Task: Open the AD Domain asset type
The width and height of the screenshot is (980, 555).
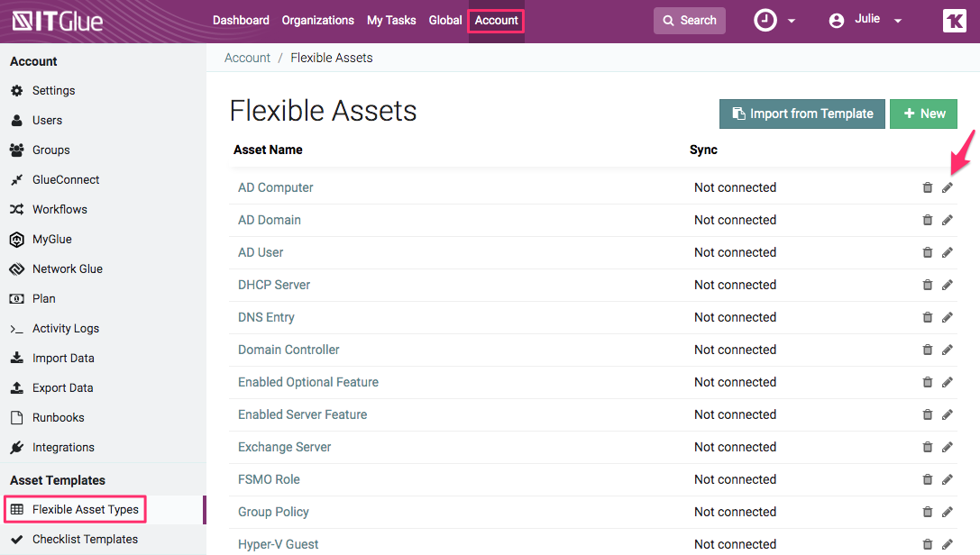Action: [x=269, y=220]
